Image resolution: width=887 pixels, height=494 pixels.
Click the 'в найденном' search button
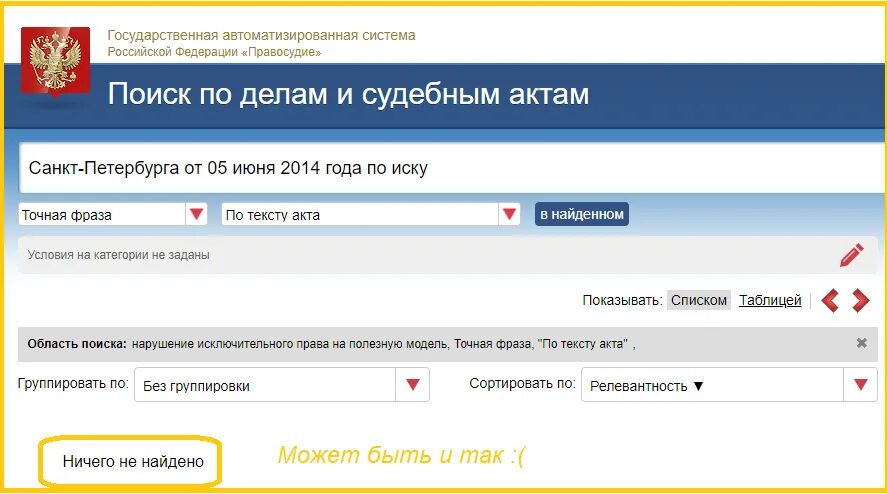[582, 214]
